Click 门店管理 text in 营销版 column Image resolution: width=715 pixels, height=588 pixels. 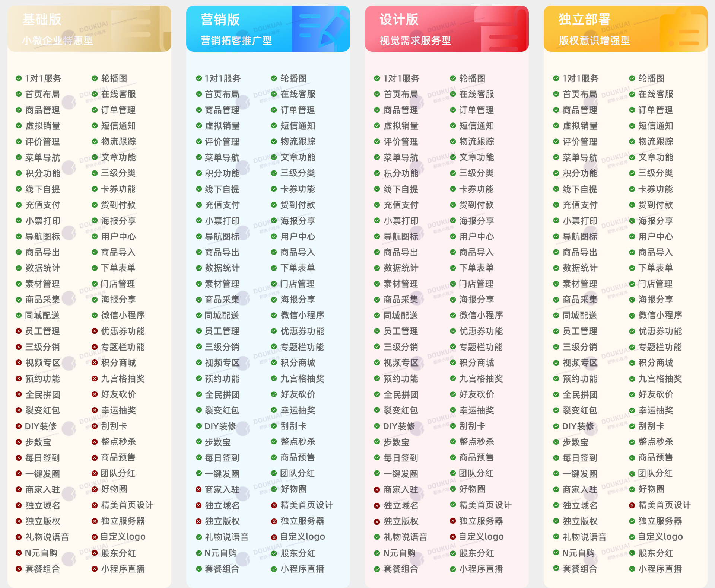pyautogui.click(x=298, y=284)
